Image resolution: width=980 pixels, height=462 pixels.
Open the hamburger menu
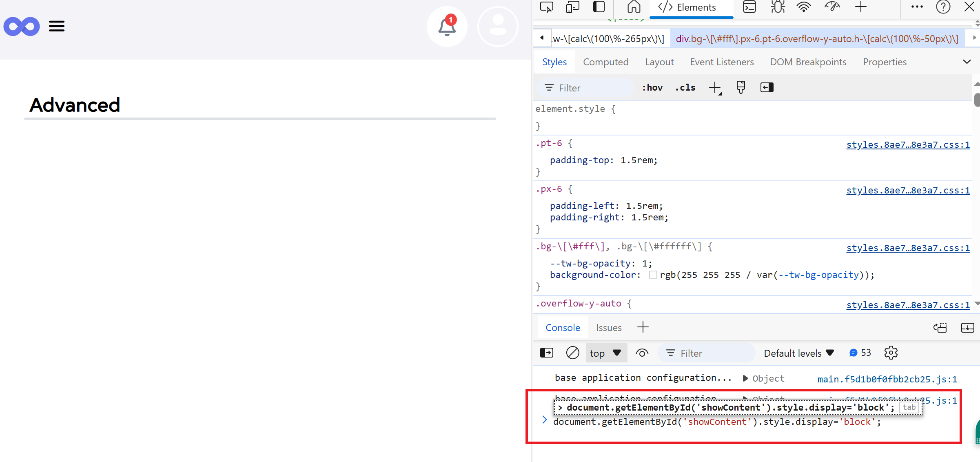tap(57, 27)
